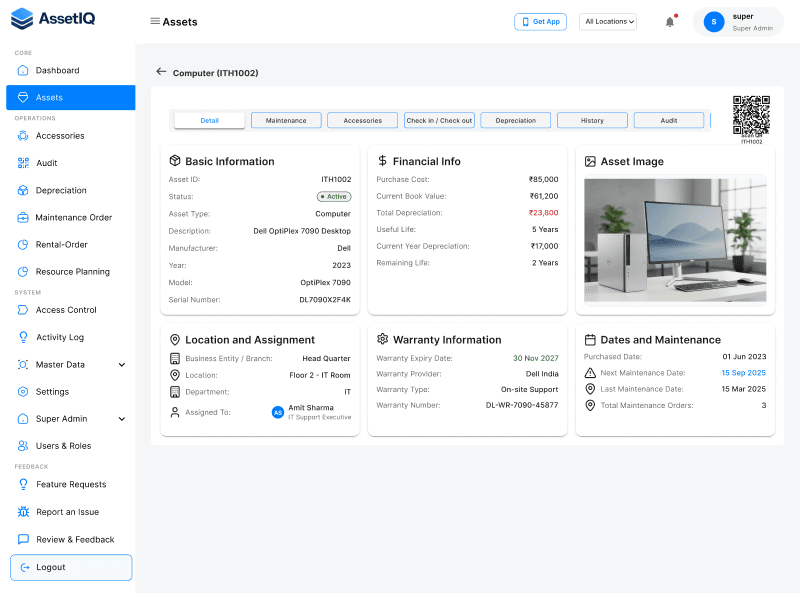
Task: Click the warranty number DL-WR-7090-45877
Action: click(521, 405)
